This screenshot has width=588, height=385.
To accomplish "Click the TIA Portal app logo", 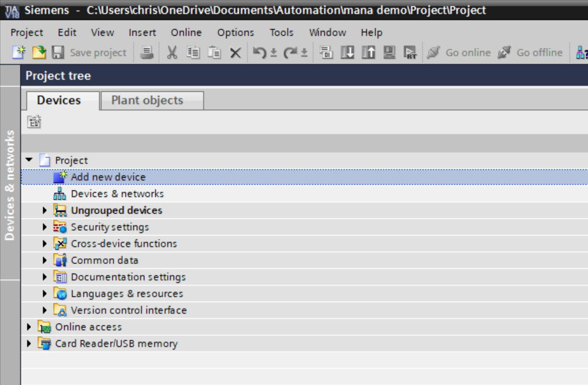I will (x=12, y=11).
